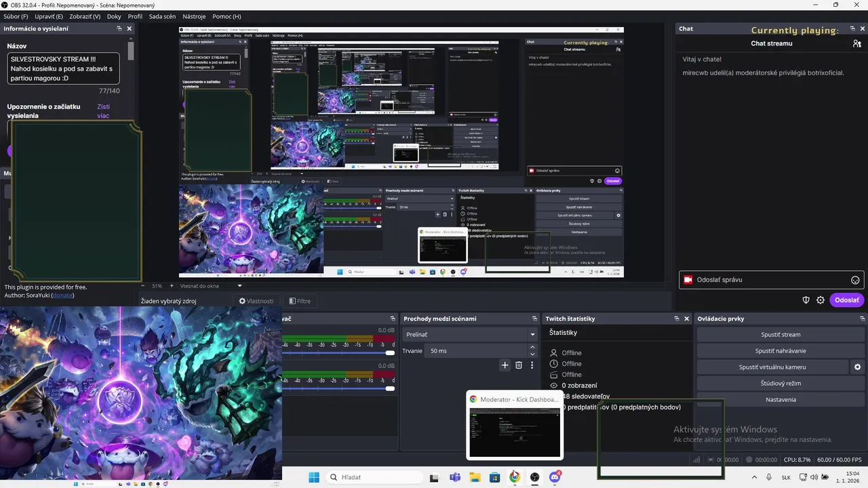The image size is (868, 488).
Task: Add a new scene transition with plus icon
Action: pyautogui.click(x=505, y=365)
